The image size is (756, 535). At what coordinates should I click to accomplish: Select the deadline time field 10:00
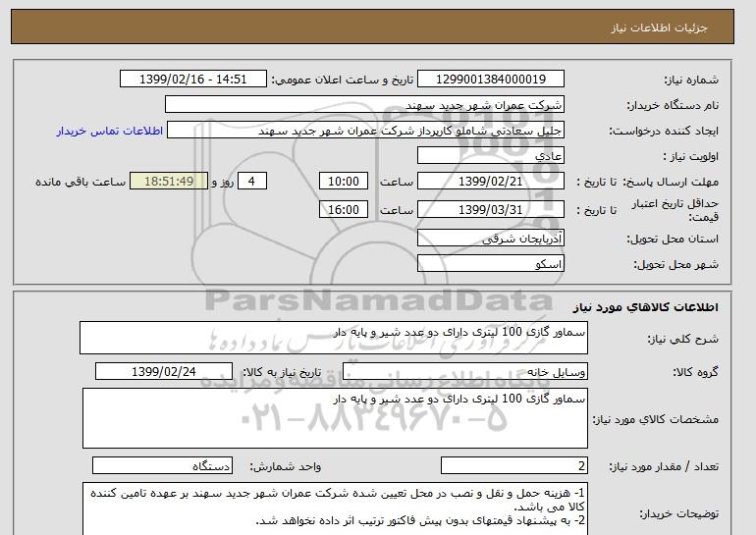coord(344,182)
